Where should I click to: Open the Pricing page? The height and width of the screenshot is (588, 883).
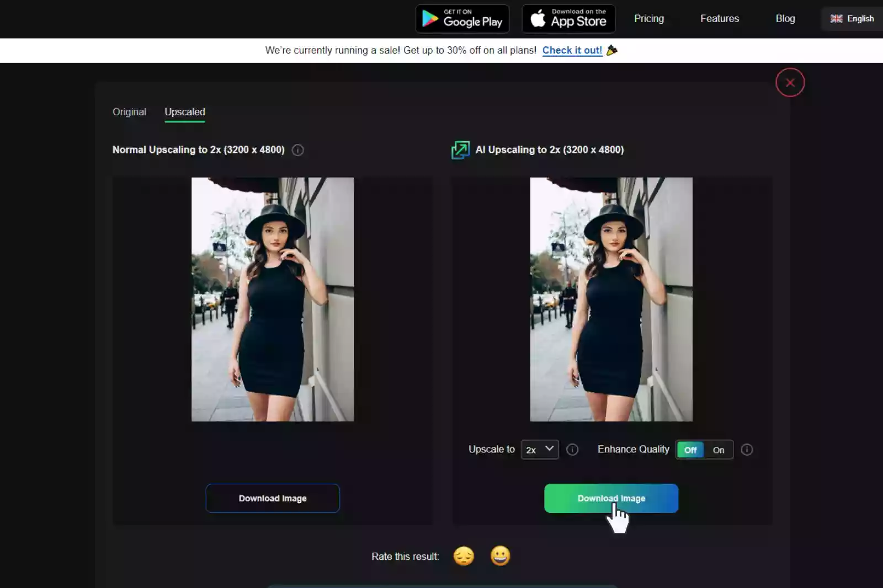tap(648, 19)
